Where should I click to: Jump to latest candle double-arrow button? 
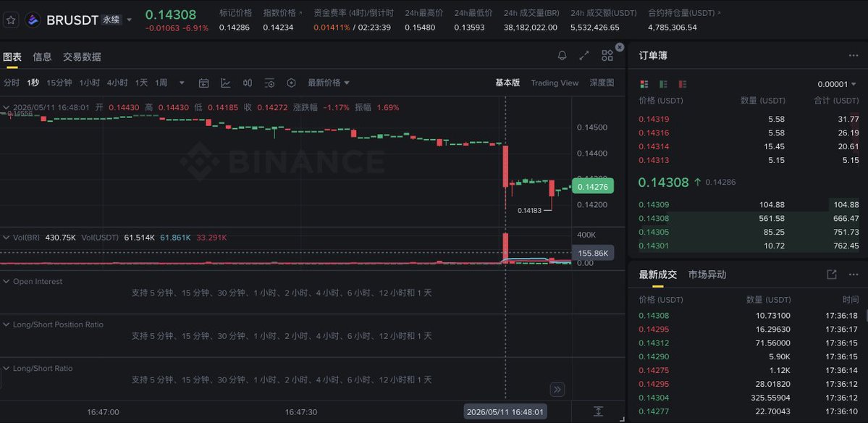557,389
